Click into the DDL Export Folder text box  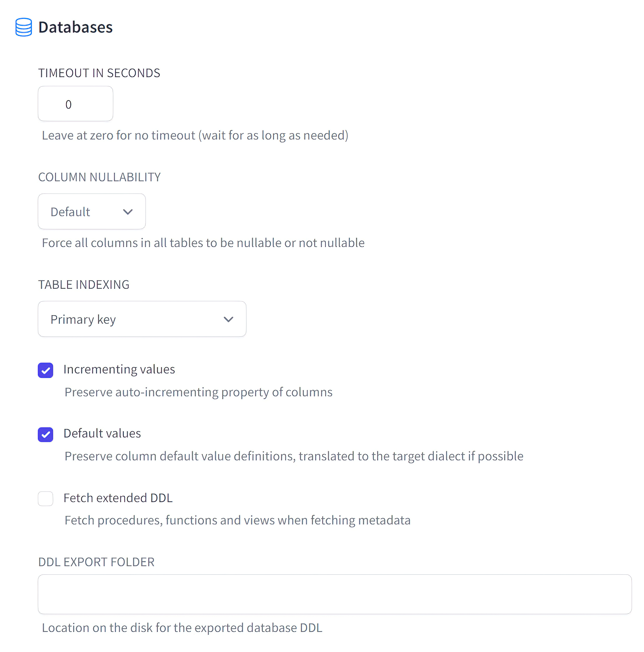click(x=334, y=594)
